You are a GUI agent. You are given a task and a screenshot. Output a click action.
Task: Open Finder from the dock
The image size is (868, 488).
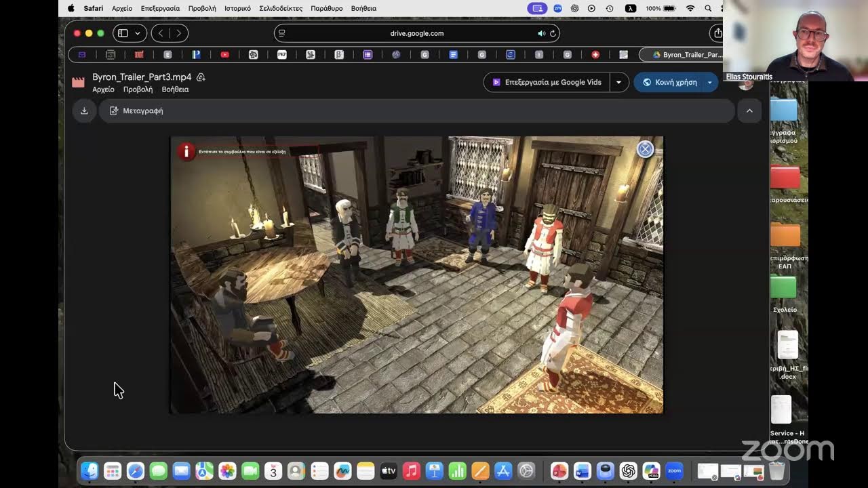pos(90,470)
